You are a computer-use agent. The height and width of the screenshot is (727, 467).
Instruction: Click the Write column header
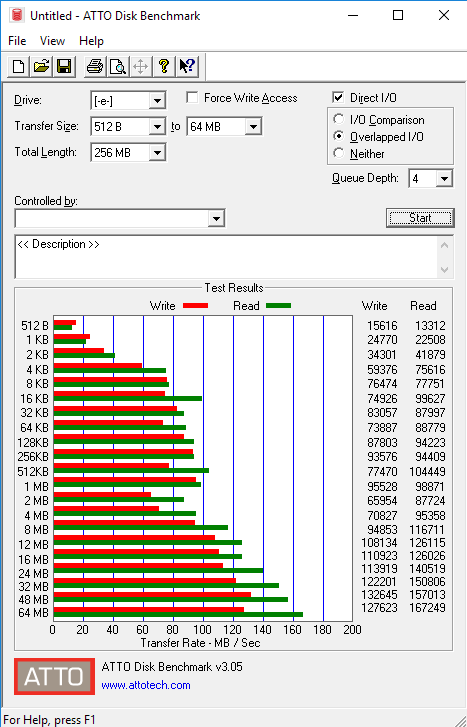point(374,306)
